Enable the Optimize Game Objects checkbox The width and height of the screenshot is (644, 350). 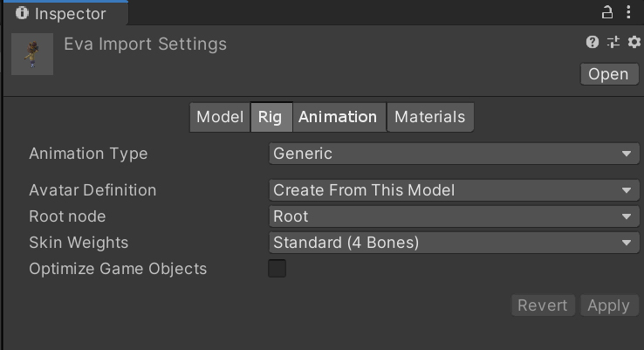277,269
